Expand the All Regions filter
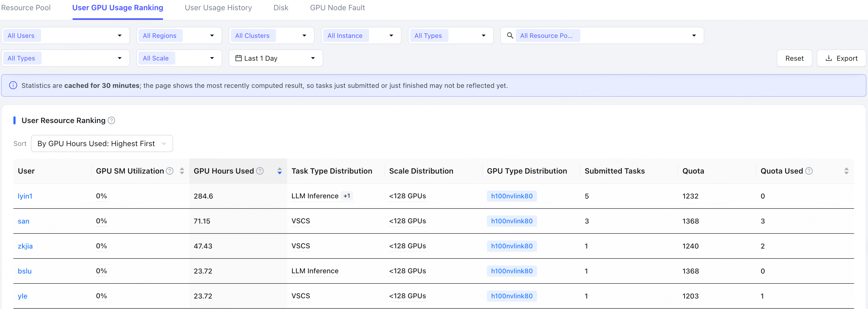The width and height of the screenshot is (868, 309). (x=179, y=35)
